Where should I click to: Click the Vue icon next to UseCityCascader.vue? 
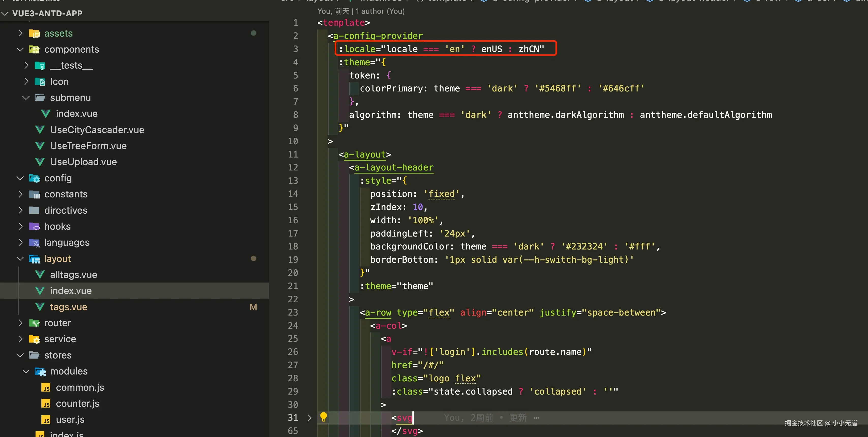point(40,130)
